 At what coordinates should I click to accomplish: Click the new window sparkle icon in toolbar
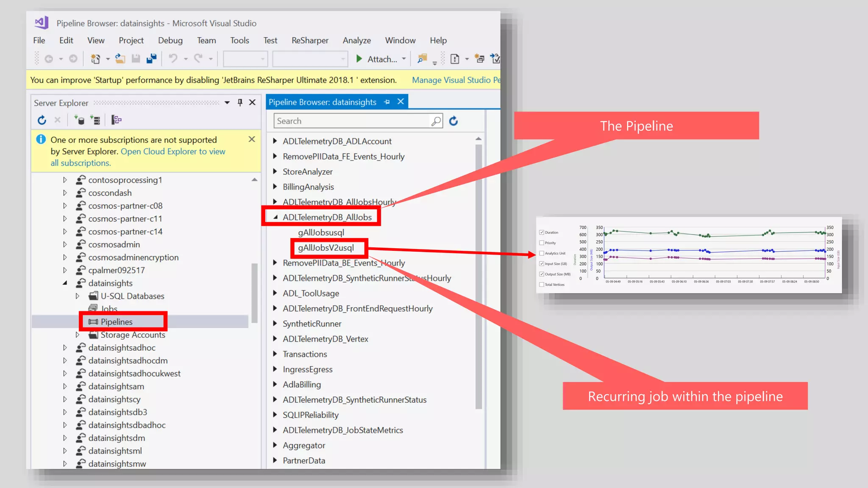[479, 59]
